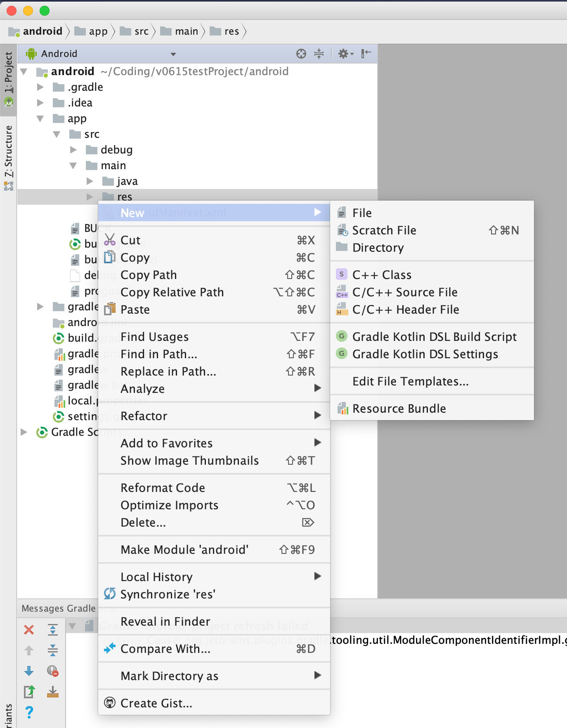Screen dimensions: 567x728
Task: Expand the .gradle folder arrow
Action: click(x=40, y=87)
